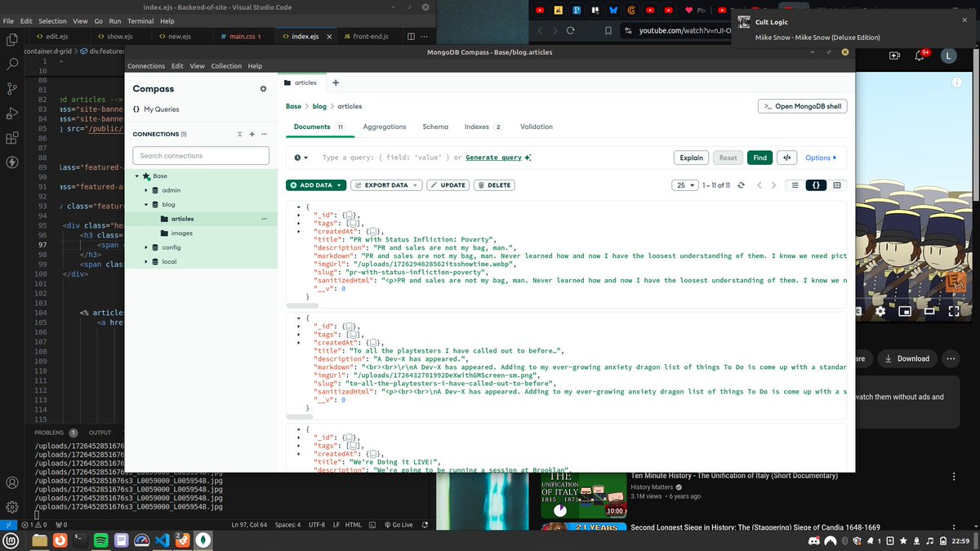
Task: Open My Queries in Compass sidebar
Action: pos(156,109)
